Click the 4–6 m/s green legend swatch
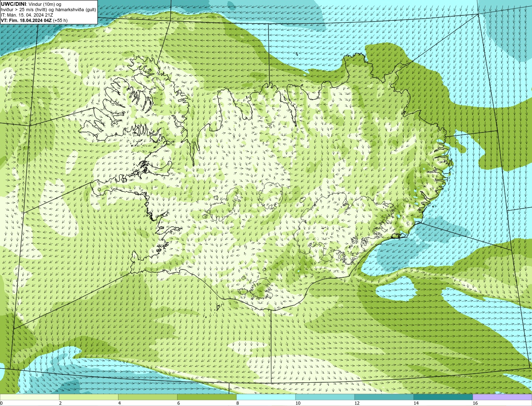Image resolution: width=532 pixels, height=406 pixels. click(148, 397)
